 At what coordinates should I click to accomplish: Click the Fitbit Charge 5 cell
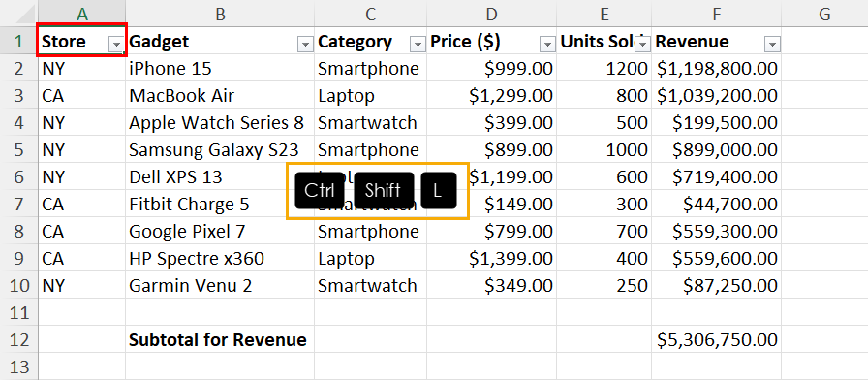pyautogui.click(x=220, y=204)
